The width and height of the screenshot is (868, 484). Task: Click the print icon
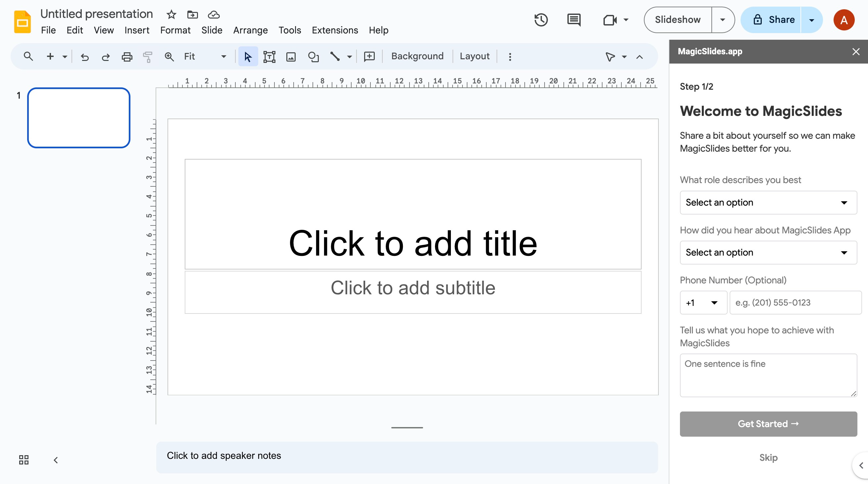127,57
